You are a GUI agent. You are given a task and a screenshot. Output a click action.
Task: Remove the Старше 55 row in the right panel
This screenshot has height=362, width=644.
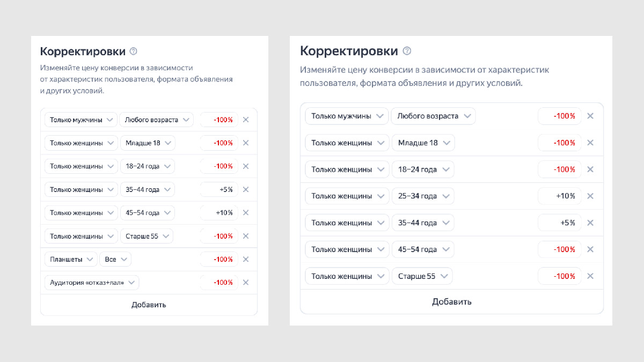pos(590,276)
